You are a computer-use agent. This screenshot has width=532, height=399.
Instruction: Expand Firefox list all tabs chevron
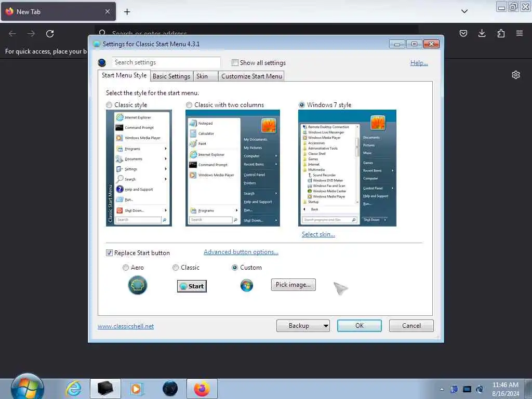tap(464, 11)
